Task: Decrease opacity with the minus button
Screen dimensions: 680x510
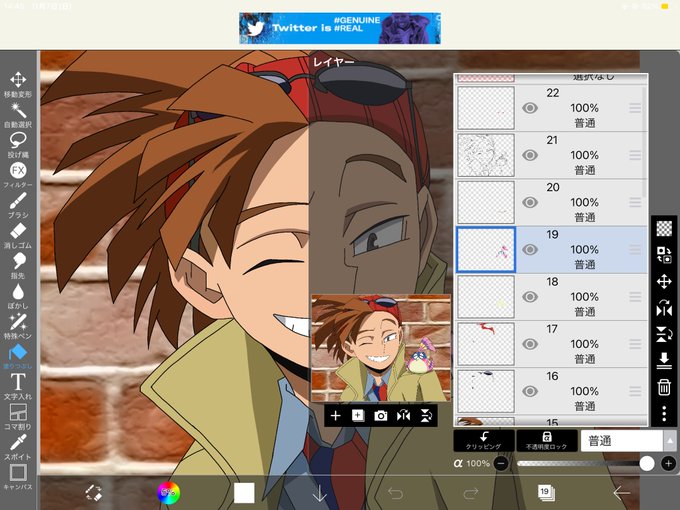Action: coord(501,464)
